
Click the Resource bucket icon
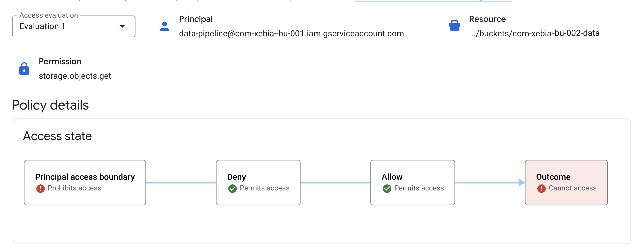point(454,26)
